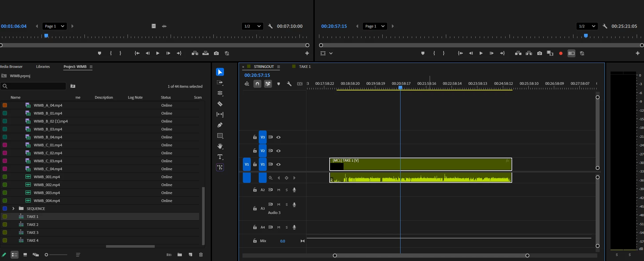Toggle V2 track output eye icon

[279, 151]
